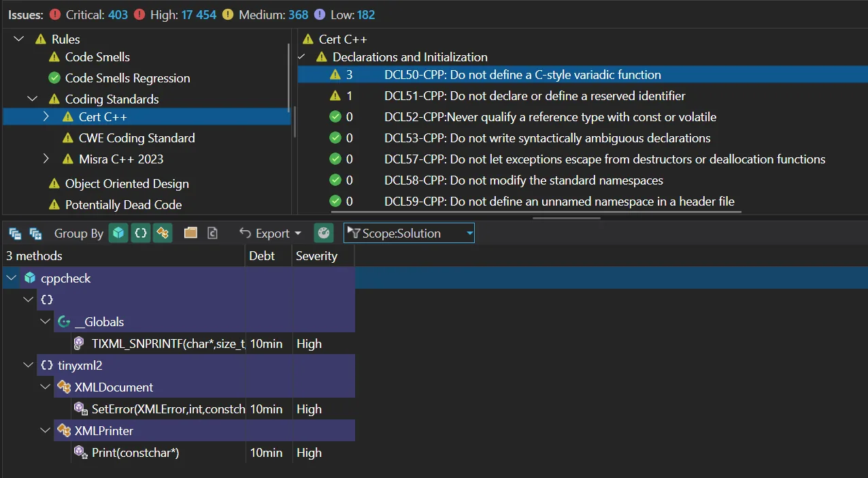Click warning icon of DCL50-CPP rule
Viewport: 868px width, 478px height.
(x=335, y=75)
